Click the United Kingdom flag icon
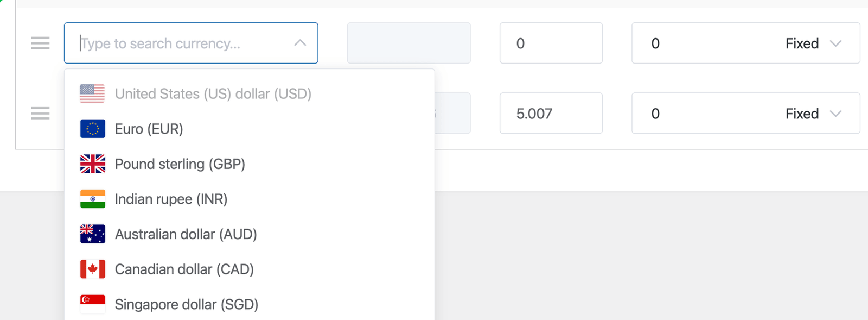The width and height of the screenshot is (868, 320). click(x=93, y=164)
